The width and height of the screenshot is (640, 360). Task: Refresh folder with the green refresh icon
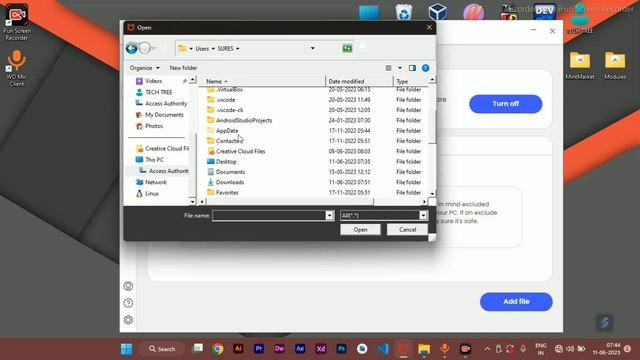pos(347,49)
